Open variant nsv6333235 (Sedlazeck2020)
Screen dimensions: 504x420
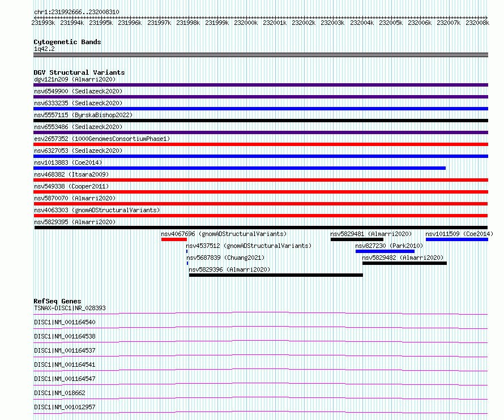coord(78,103)
